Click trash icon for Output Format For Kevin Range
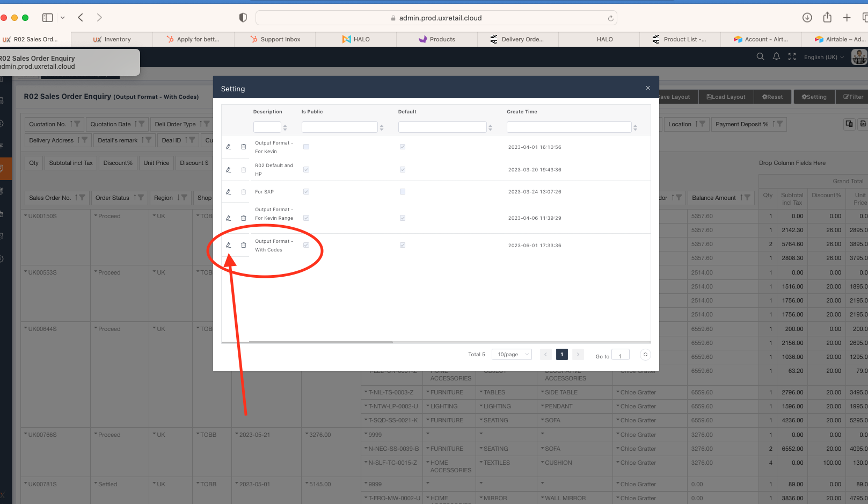Image resolution: width=868 pixels, height=504 pixels. (243, 218)
